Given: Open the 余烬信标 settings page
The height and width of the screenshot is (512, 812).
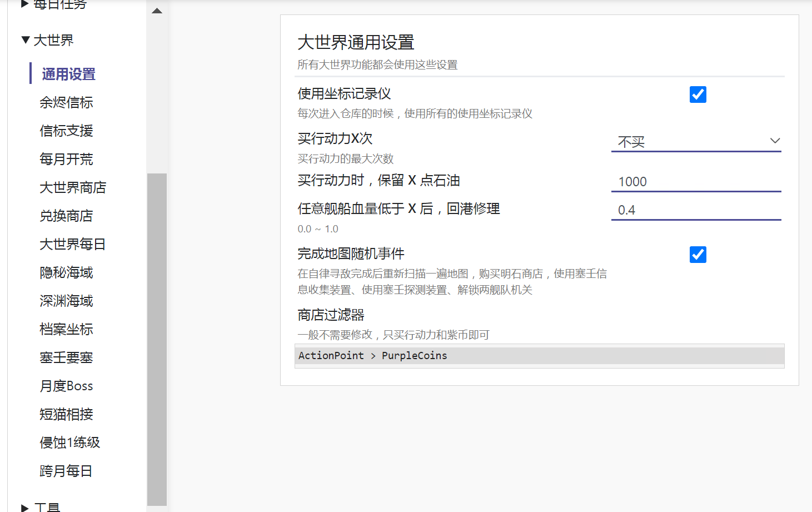Looking at the screenshot, I should (x=67, y=102).
